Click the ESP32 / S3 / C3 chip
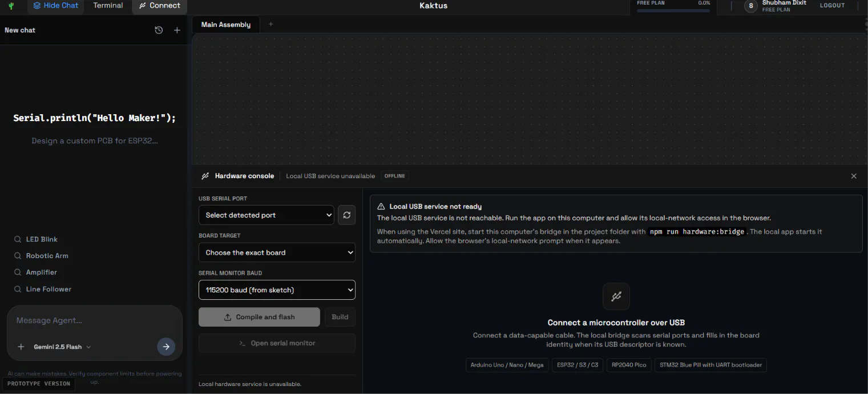868x394 pixels. click(578, 365)
